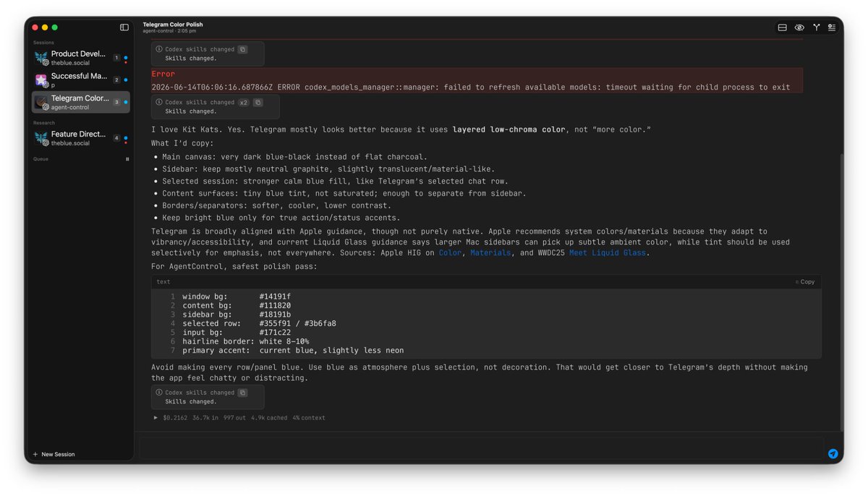The height and width of the screenshot is (496, 868).
Task: Click the 4% context indicator
Action: coord(309,418)
